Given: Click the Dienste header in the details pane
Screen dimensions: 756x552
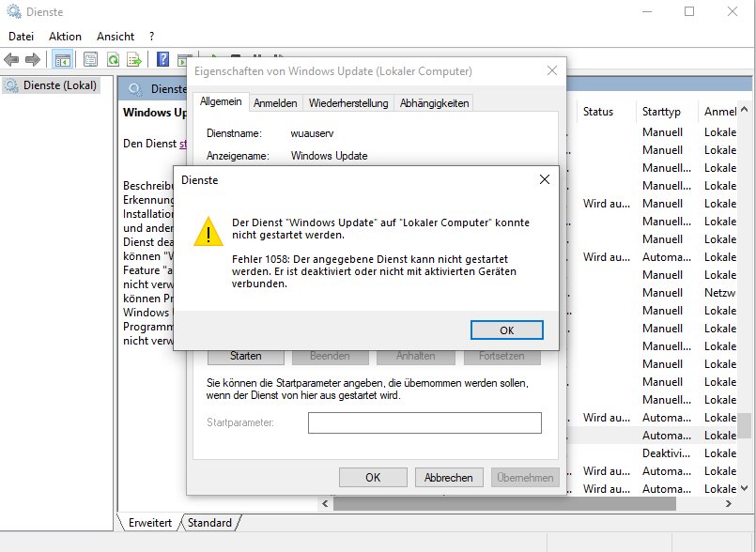Looking at the screenshot, I should (x=169, y=88).
